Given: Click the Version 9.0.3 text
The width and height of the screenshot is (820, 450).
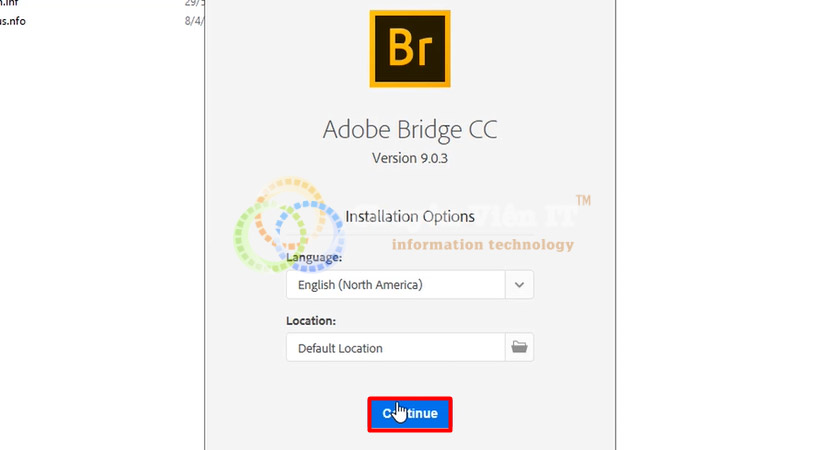Looking at the screenshot, I should [409, 158].
